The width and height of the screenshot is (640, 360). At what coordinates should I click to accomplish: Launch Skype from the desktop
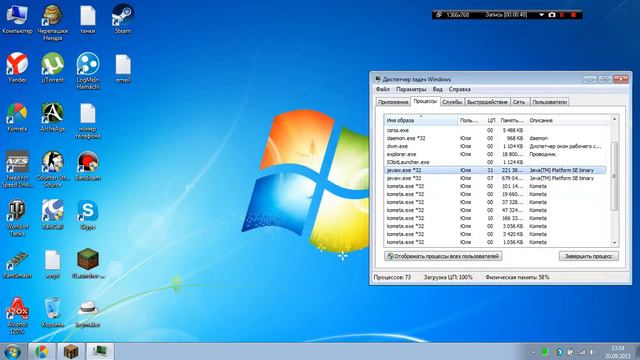(x=88, y=215)
